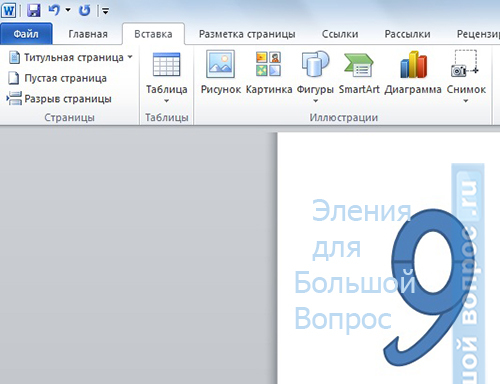Expand the Титульная страница dropdown arrow
500x384 pixels.
(x=130, y=57)
